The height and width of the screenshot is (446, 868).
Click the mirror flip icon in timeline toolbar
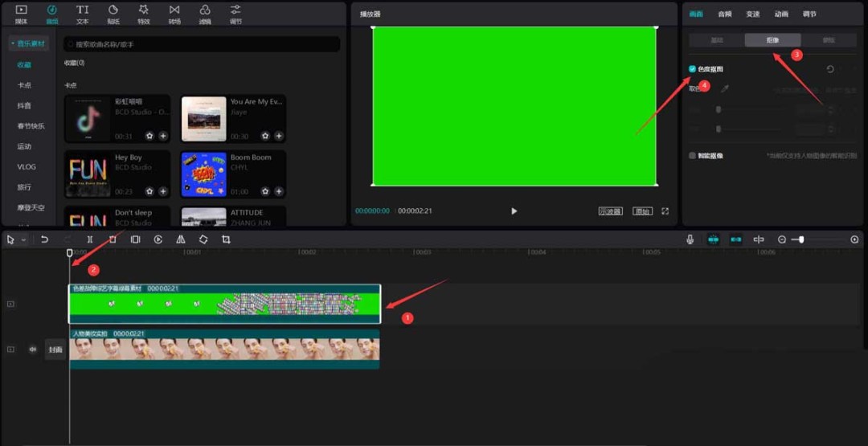tap(181, 239)
